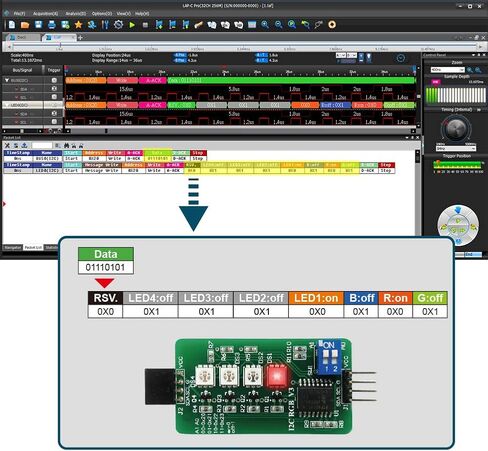488x451 pixels.
Task: Adjust the green Trigger Position bar
Action: (458, 164)
